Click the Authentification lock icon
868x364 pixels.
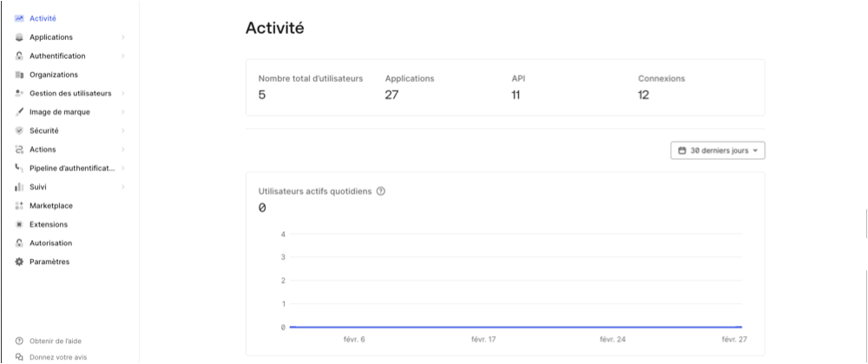[x=19, y=56]
